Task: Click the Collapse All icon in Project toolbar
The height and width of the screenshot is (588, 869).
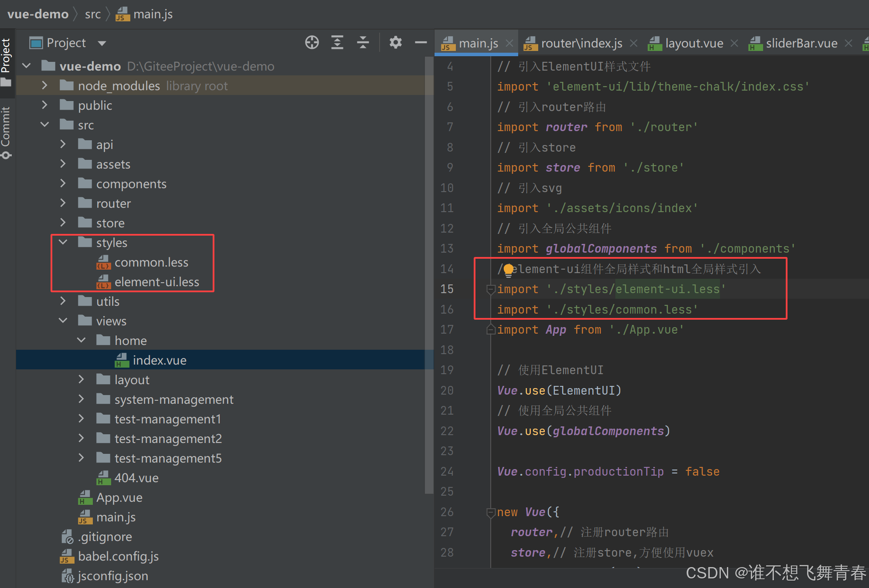Action: pos(363,42)
